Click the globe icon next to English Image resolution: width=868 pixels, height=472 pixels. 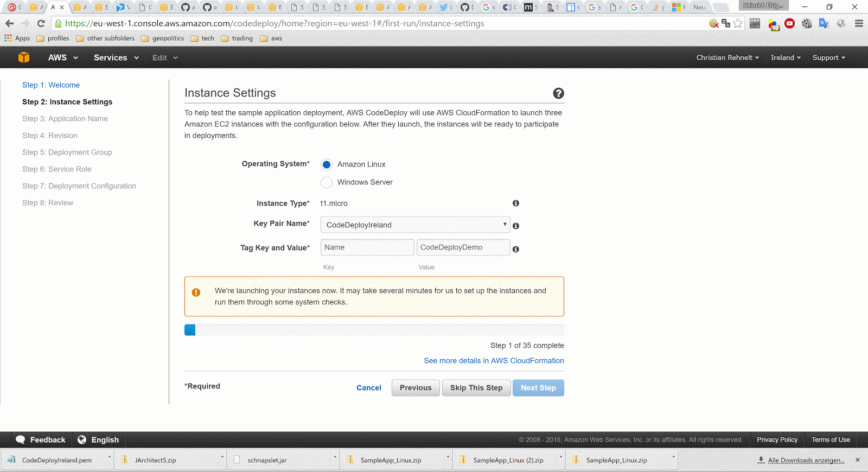(82, 440)
